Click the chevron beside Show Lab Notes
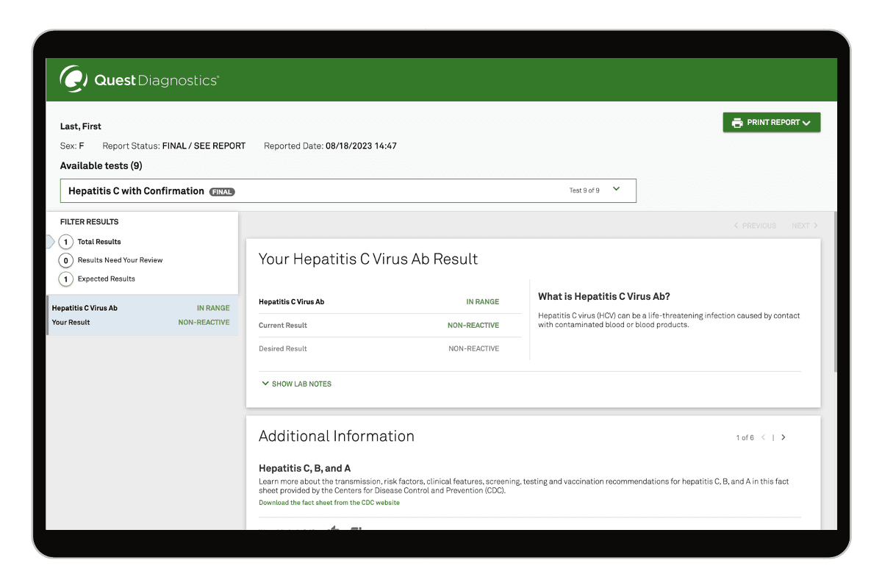Screen dimensions: 882x588 click(x=265, y=383)
